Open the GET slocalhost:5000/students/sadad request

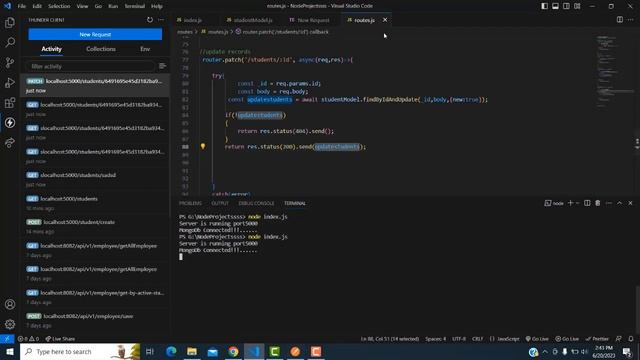pyautogui.click(x=95, y=179)
